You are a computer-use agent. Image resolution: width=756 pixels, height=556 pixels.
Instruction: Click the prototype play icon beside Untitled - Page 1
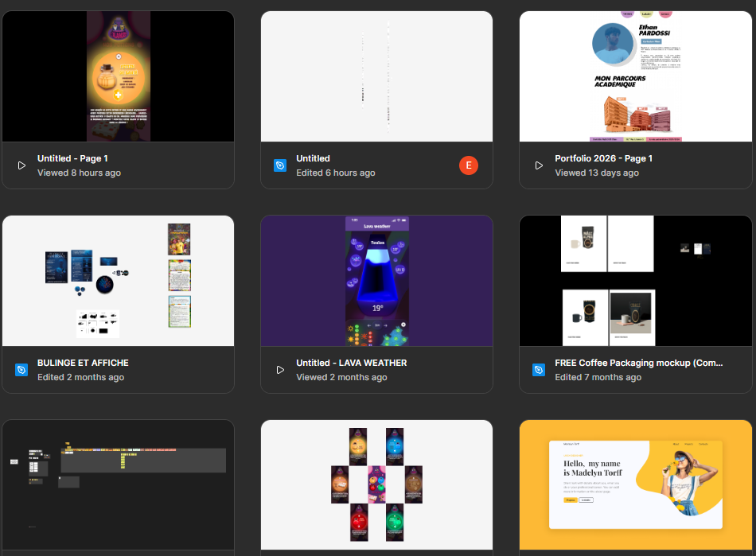(21, 165)
